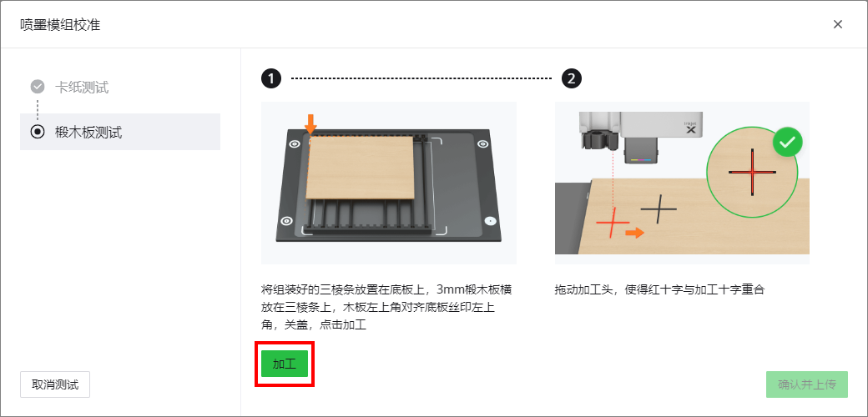
Task: Click the step 1 number badge
Action: coord(271,79)
